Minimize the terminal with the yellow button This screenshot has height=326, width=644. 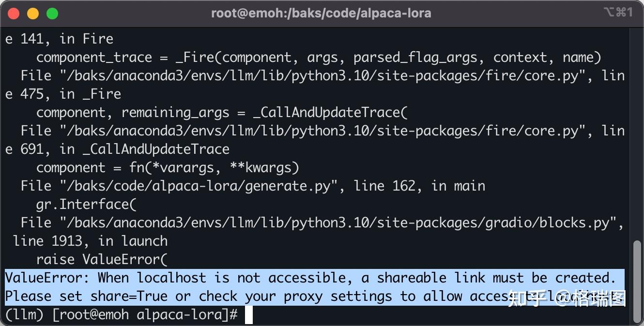33,14
